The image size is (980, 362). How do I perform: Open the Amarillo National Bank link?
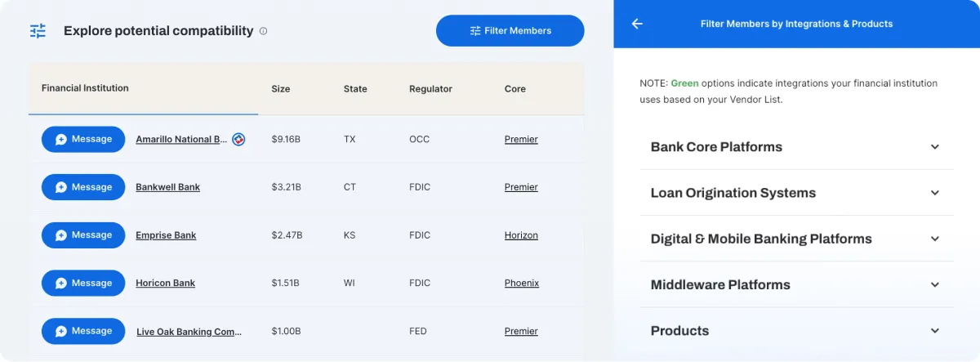click(182, 140)
